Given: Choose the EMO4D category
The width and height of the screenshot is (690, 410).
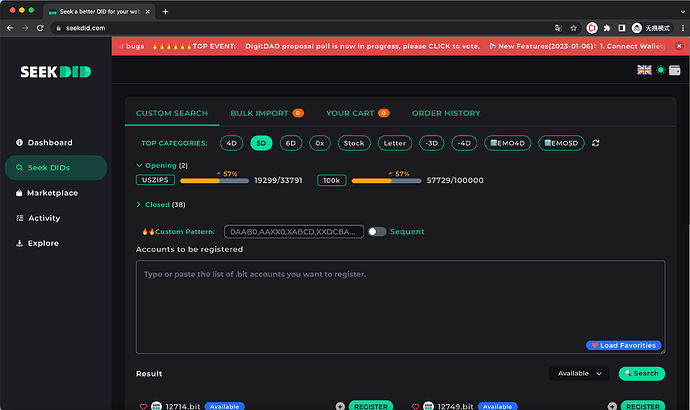Looking at the screenshot, I should point(507,143).
